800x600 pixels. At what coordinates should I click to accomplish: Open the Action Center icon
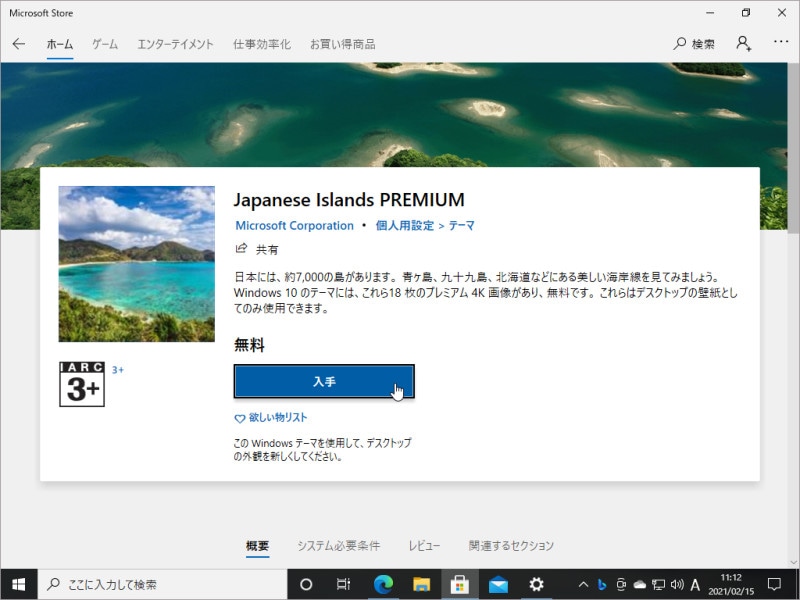pyautogui.click(x=775, y=584)
